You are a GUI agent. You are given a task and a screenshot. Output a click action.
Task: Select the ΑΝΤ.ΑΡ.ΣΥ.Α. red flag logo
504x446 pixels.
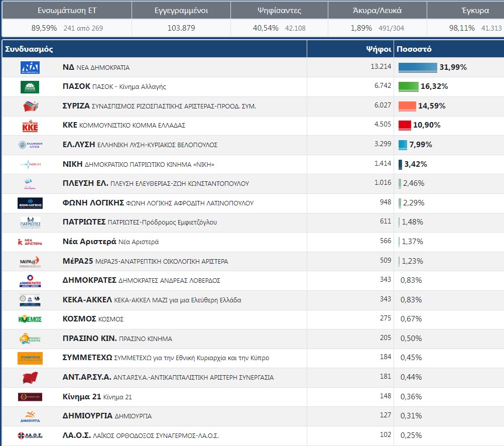tap(30, 378)
